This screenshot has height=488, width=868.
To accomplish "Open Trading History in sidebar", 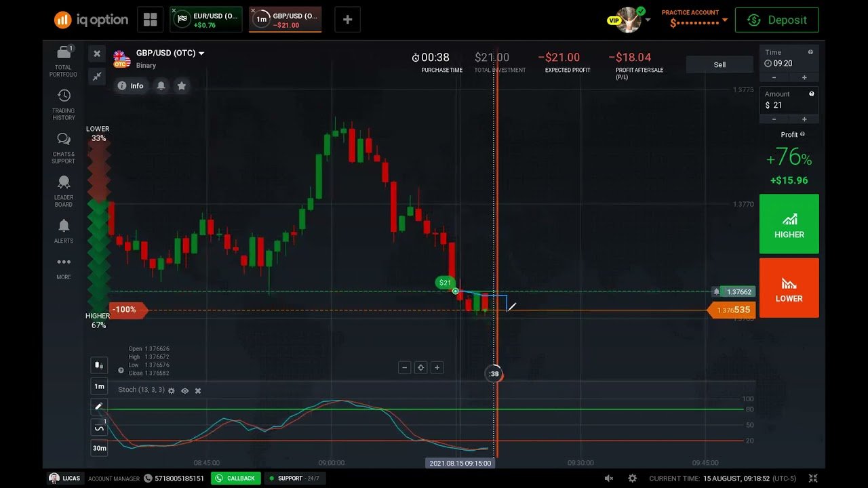I will [64, 105].
